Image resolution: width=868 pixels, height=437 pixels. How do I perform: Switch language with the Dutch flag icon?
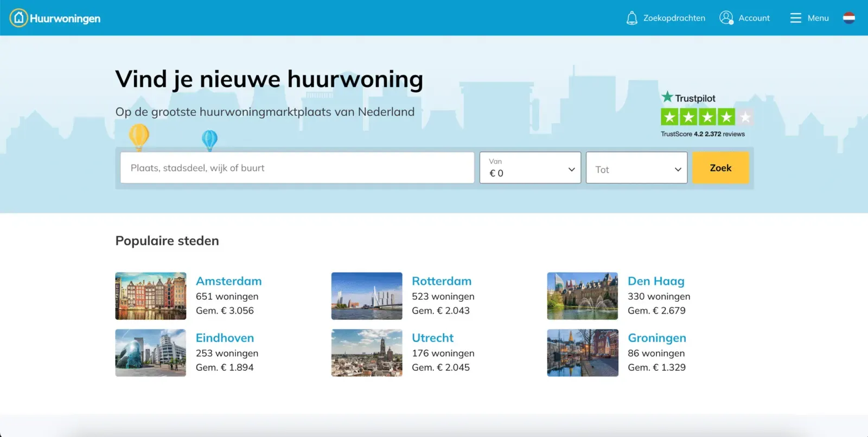[x=849, y=18]
